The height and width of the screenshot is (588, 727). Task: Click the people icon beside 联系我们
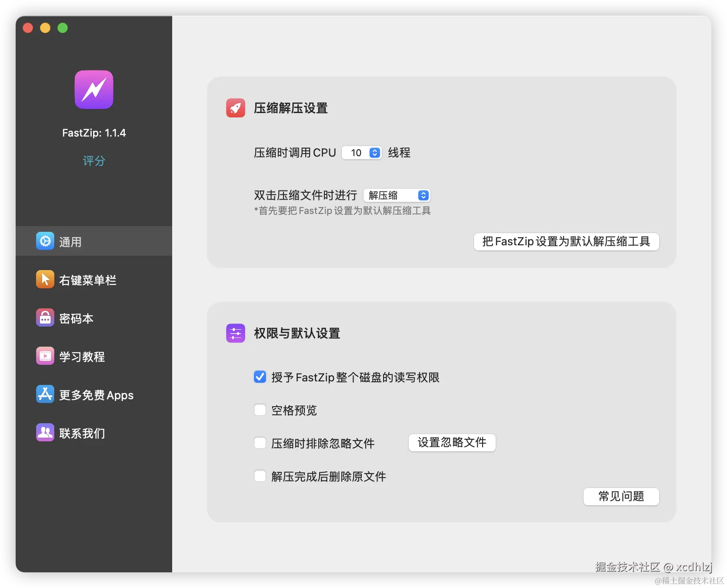[45, 432]
